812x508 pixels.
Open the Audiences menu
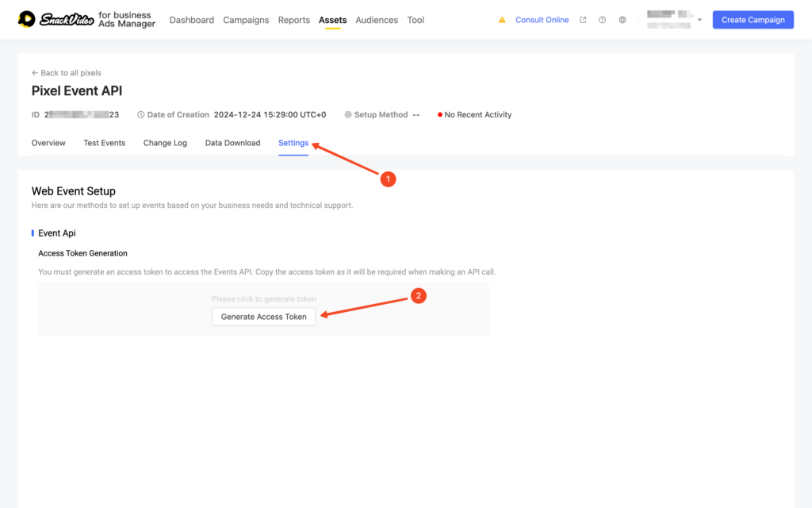click(377, 20)
